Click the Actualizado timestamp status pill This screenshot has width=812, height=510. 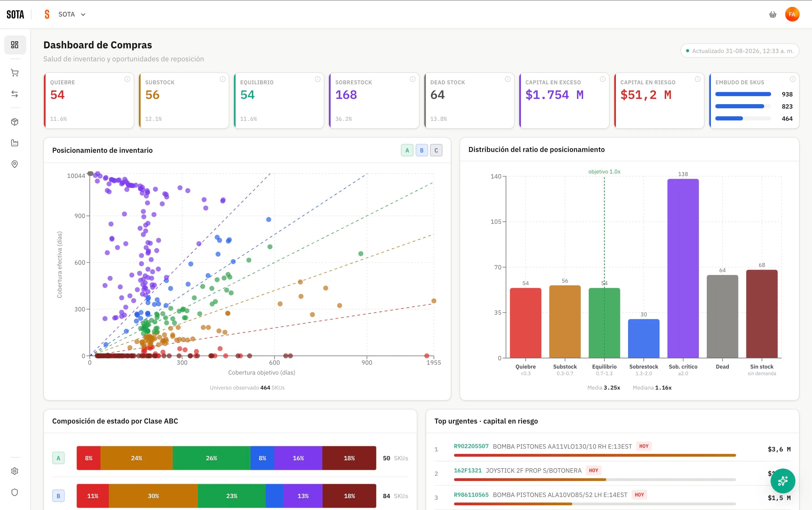click(x=740, y=51)
